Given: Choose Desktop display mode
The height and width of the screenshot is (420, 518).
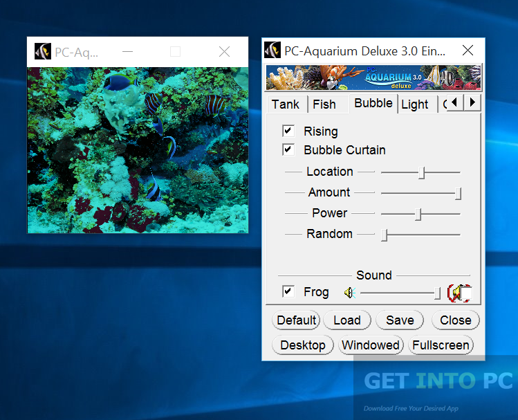Looking at the screenshot, I should [x=303, y=345].
